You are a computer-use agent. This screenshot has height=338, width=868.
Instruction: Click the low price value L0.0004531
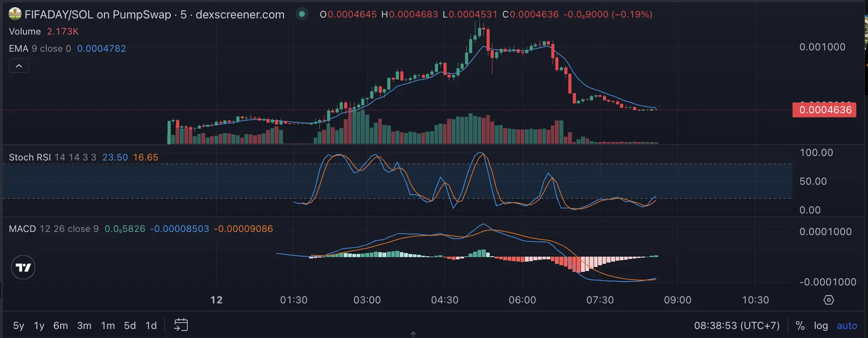pos(470,14)
